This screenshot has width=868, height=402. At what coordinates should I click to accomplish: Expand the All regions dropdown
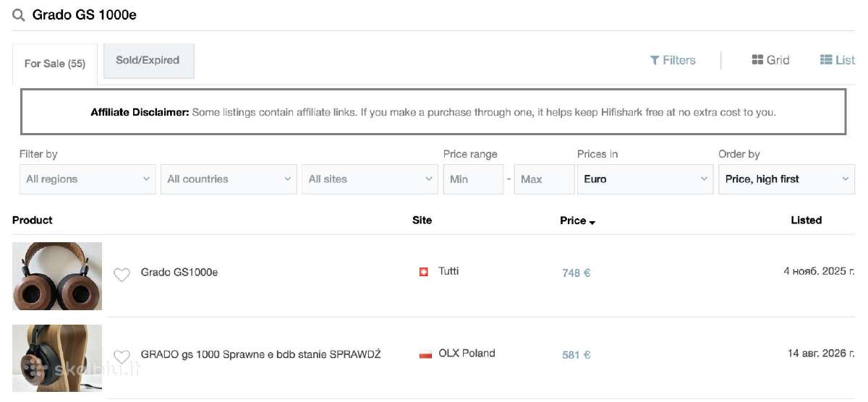88,179
